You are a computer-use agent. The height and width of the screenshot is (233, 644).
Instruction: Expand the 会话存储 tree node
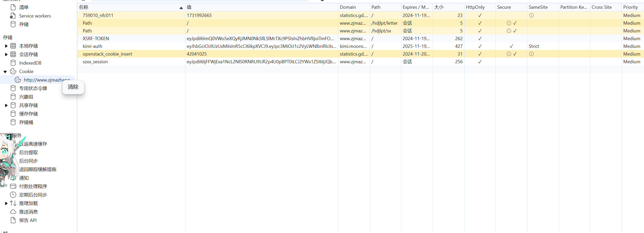[x=6, y=55]
